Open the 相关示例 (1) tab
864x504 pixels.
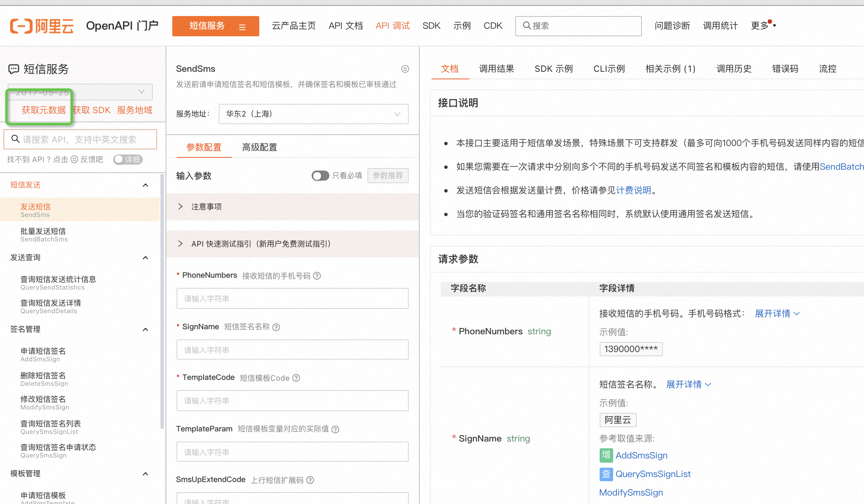coord(670,69)
